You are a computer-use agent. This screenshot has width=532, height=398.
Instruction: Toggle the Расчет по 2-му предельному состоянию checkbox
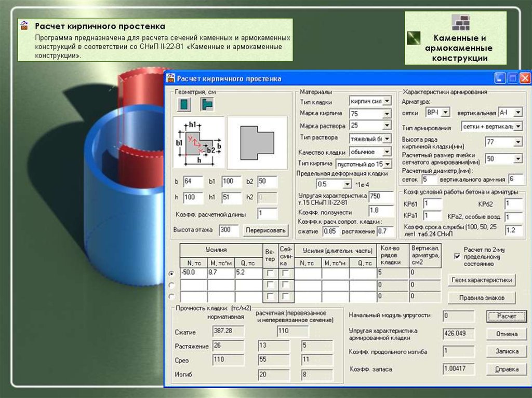tap(457, 256)
